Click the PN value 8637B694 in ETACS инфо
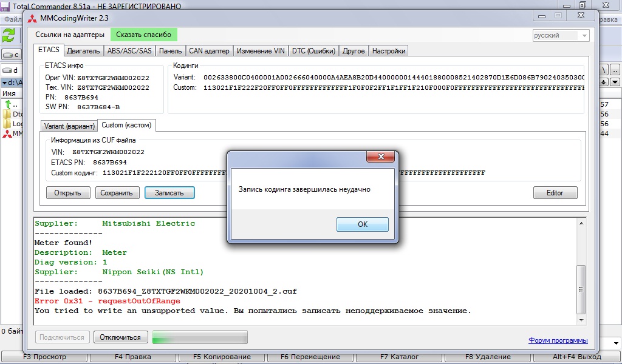Image resolution: width=622 pixels, height=364 pixels. [x=81, y=98]
